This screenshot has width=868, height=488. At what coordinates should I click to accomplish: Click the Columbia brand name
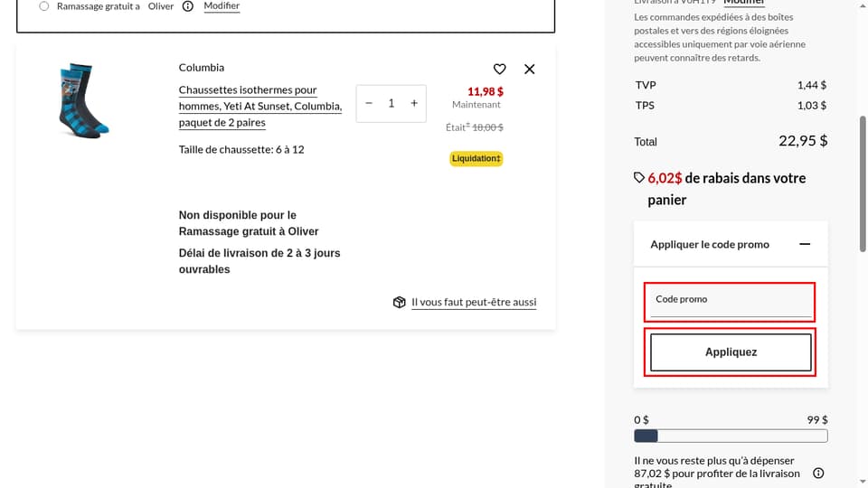pyautogui.click(x=202, y=68)
